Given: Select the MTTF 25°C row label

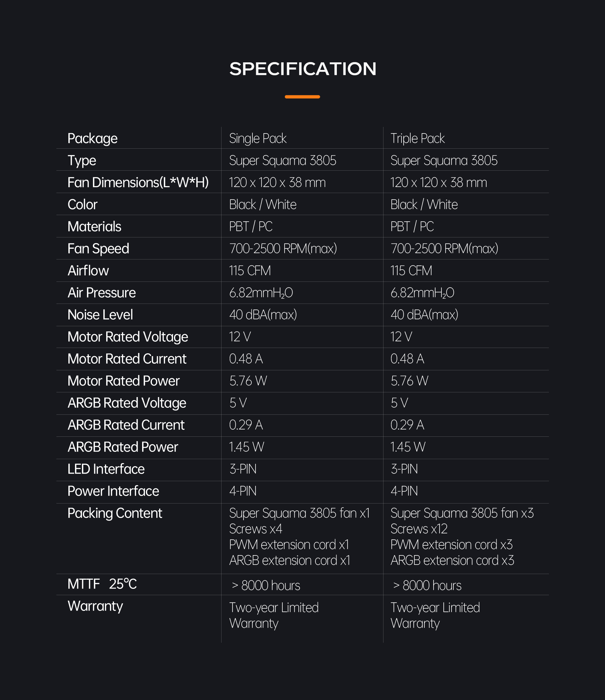Looking at the screenshot, I should point(102,584).
